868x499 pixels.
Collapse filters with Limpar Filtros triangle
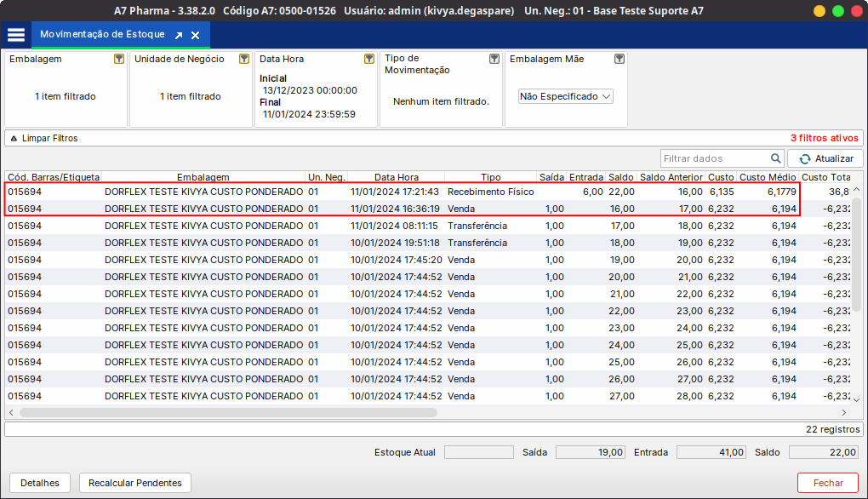(x=14, y=138)
